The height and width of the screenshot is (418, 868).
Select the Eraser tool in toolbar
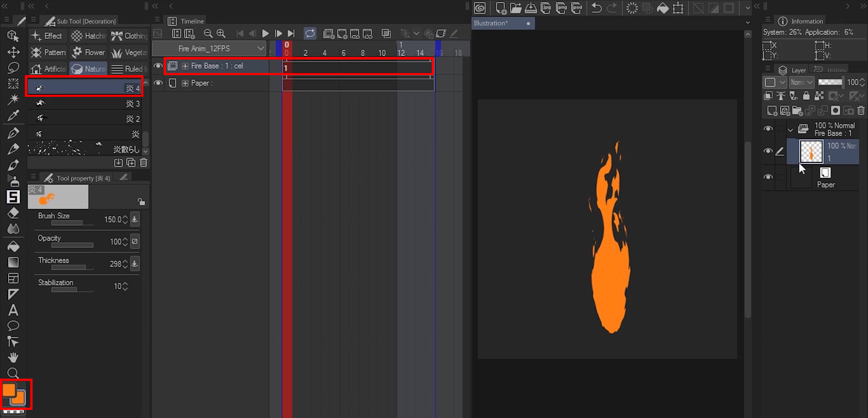pyautogui.click(x=13, y=213)
